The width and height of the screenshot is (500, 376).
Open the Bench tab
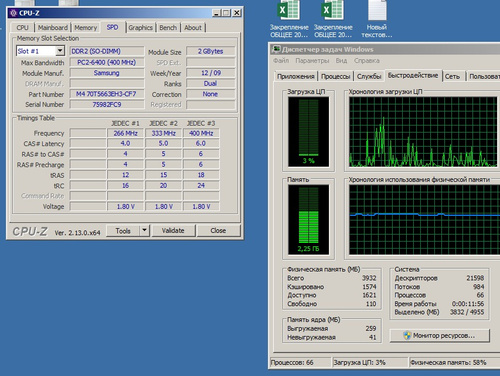click(x=168, y=28)
